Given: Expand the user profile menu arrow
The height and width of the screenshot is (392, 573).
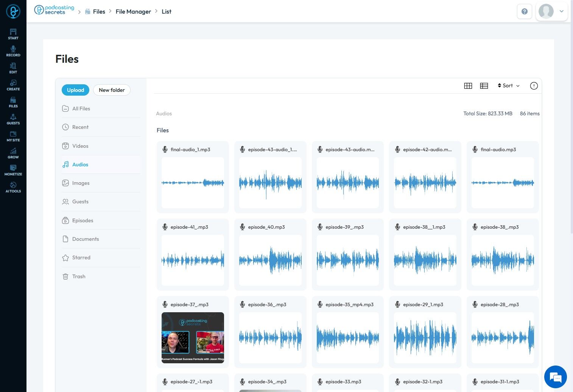Looking at the screenshot, I should (562, 11).
